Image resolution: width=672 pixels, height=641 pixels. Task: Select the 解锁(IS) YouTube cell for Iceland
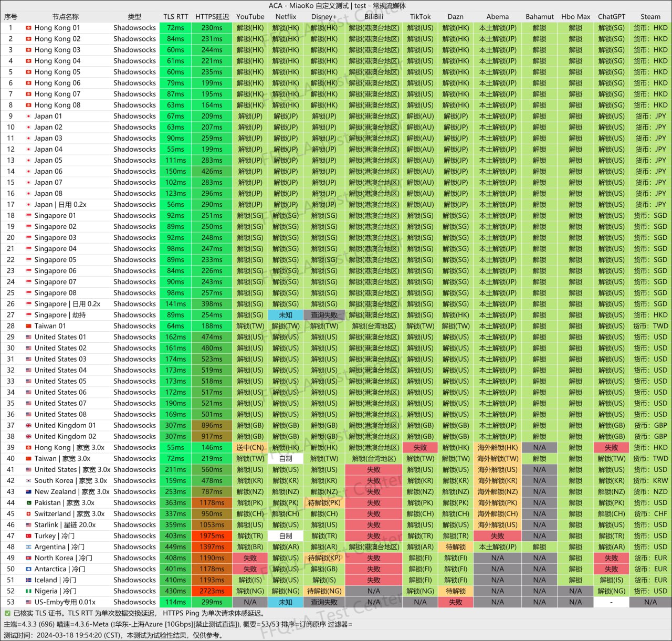(250, 580)
